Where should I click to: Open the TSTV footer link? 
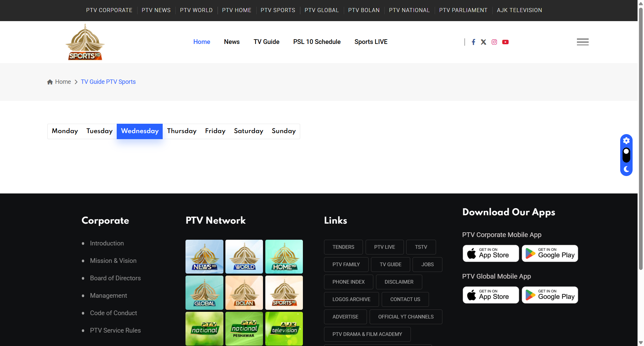(x=421, y=247)
